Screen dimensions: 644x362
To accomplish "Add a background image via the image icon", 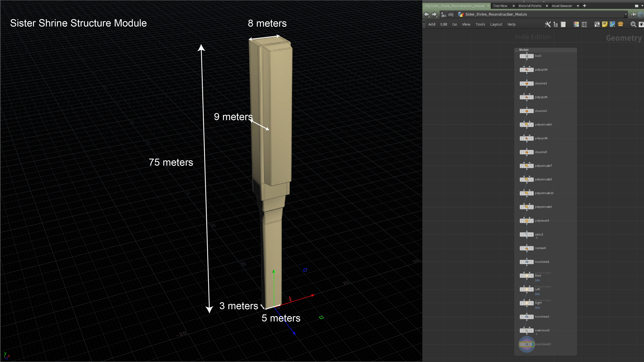I will coord(612,24).
